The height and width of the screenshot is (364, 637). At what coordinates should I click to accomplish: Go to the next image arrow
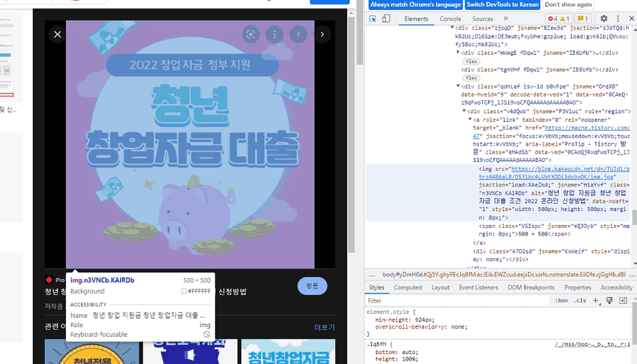[x=322, y=34]
